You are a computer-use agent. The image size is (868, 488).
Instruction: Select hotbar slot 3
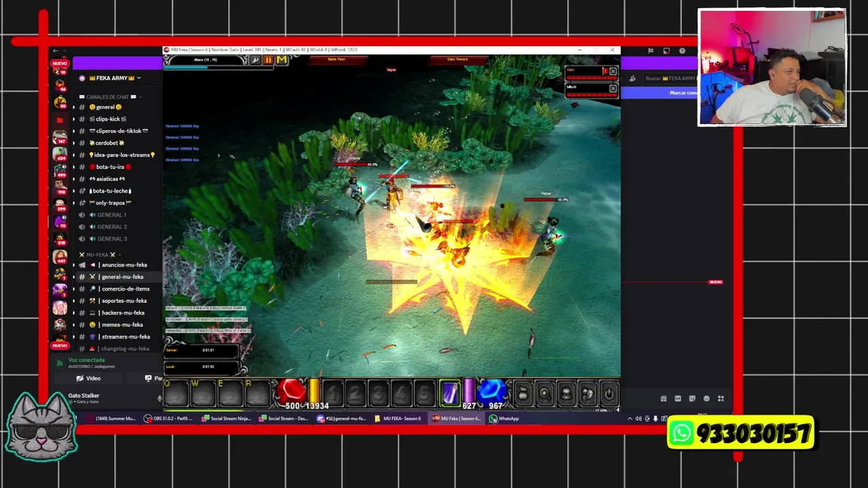pyautogui.click(x=378, y=393)
